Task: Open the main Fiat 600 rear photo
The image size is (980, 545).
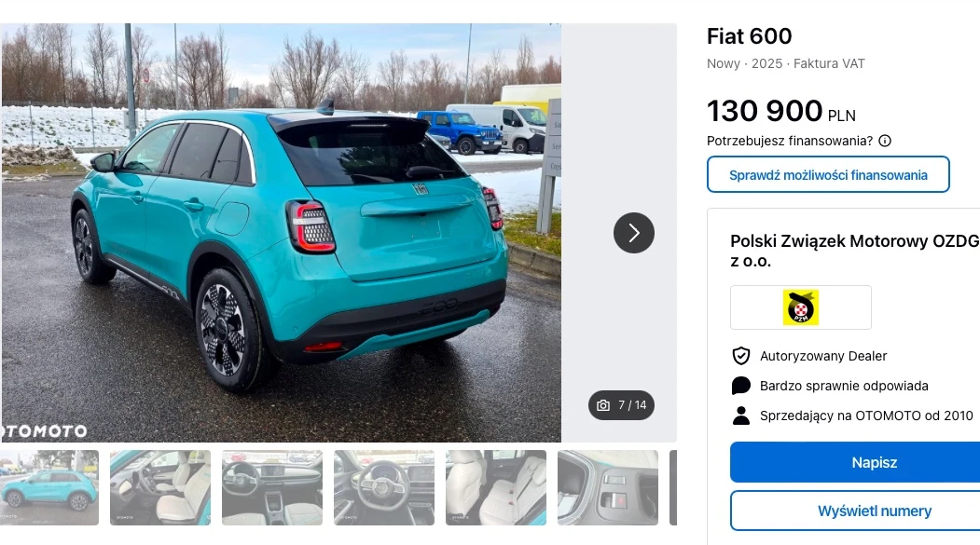Action: (x=281, y=233)
